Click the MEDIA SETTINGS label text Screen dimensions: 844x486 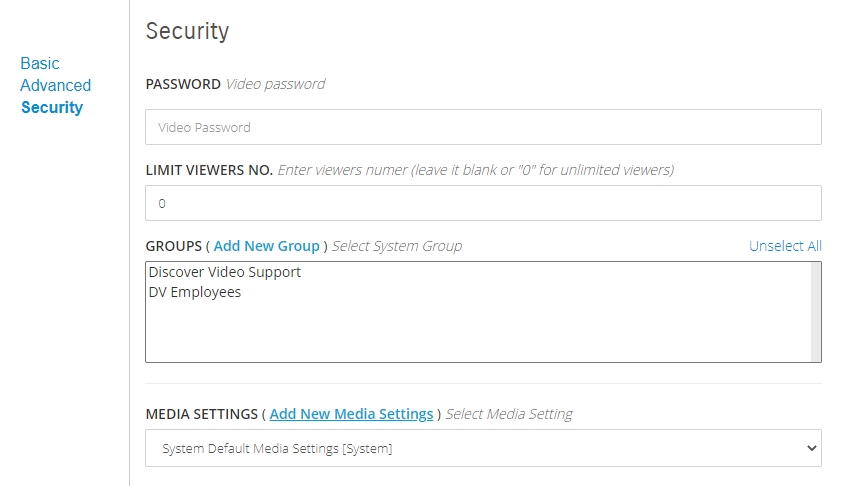202,414
